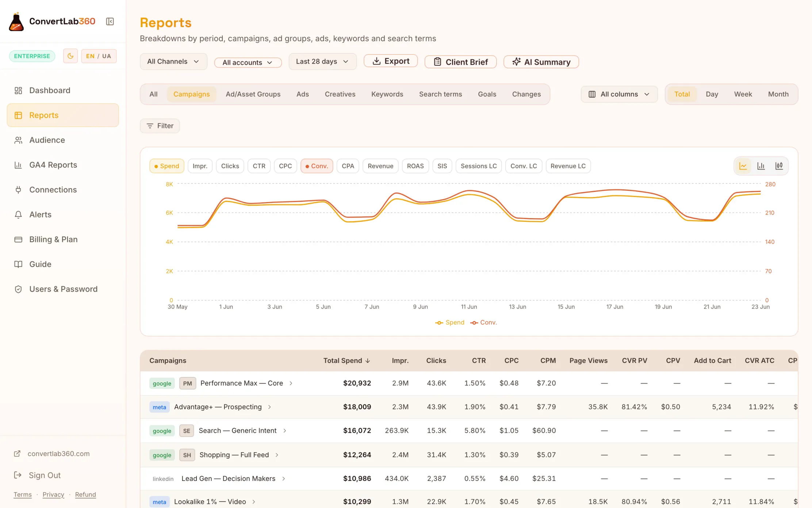
Task: Switch to the Search terms tab
Action: [440, 94]
